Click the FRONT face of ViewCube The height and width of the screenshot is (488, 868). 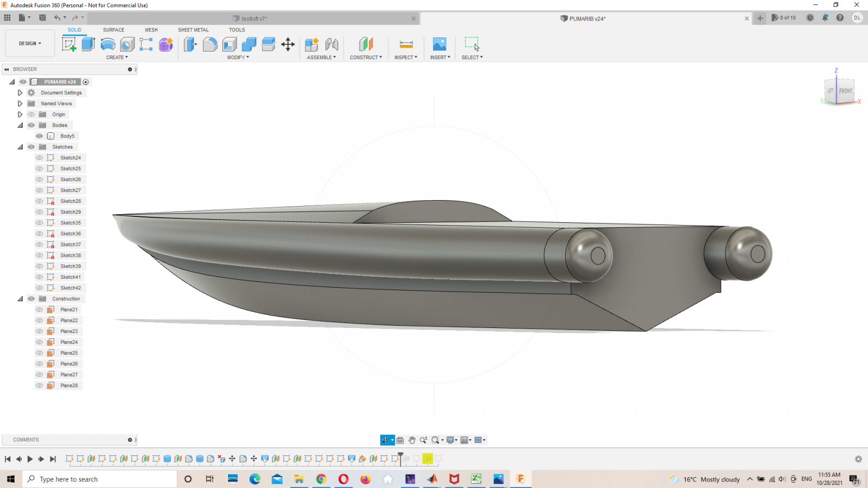coord(845,91)
